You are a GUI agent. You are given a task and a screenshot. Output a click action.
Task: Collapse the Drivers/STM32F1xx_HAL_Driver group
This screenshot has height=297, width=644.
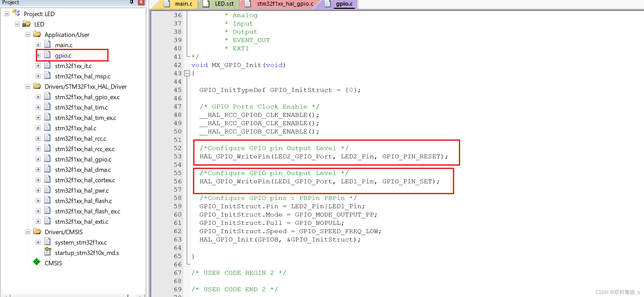tap(28, 86)
